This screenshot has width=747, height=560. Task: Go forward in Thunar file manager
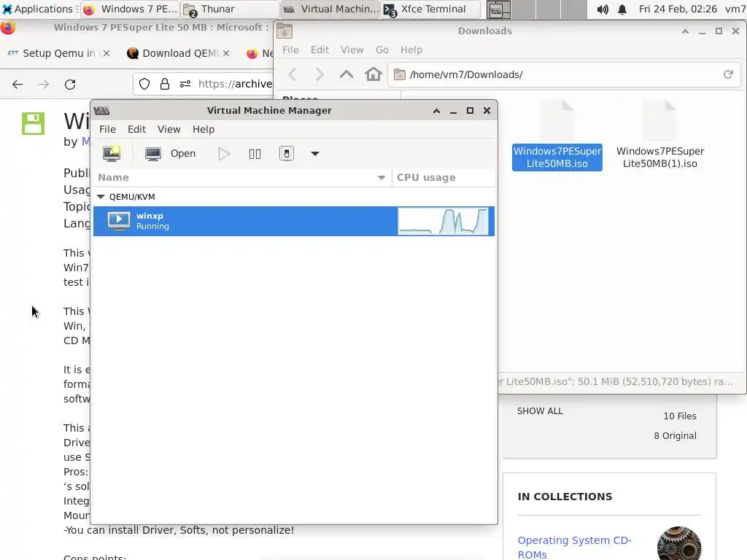pos(320,74)
